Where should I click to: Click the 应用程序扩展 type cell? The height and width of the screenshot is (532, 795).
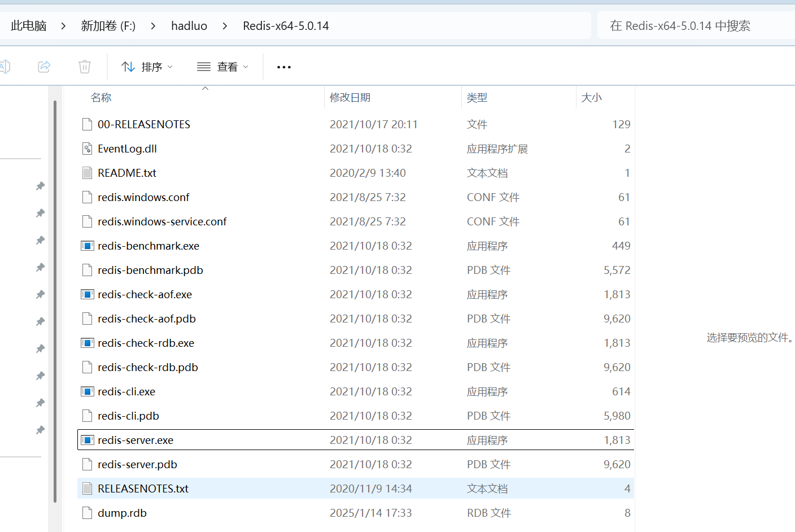(497, 149)
